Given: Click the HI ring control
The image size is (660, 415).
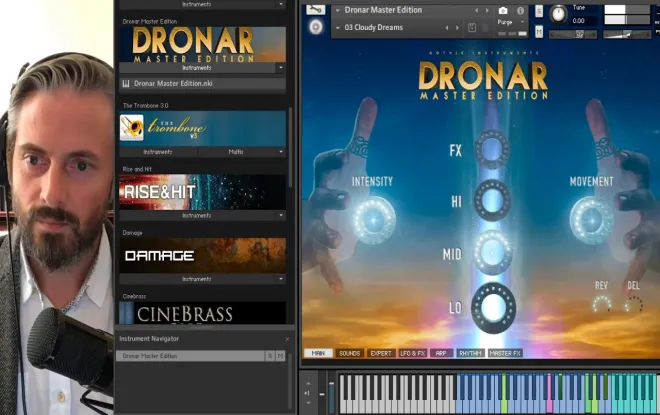Looking at the screenshot, I should click(x=492, y=201).
